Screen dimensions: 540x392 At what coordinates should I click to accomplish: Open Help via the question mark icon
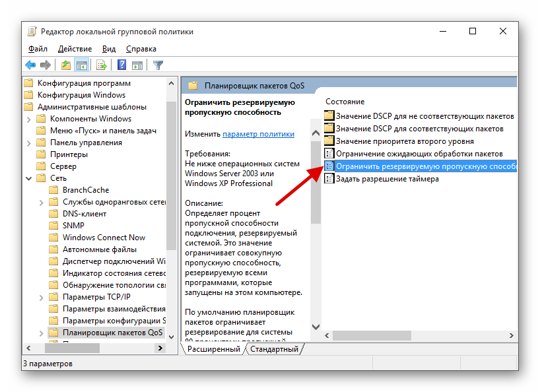tap(122, 65)
